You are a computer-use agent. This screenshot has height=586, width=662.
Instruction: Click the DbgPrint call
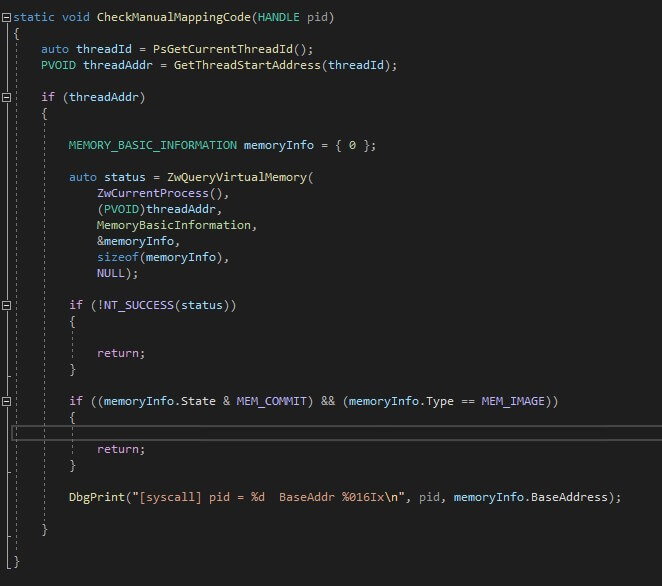(x=97, y=497)
